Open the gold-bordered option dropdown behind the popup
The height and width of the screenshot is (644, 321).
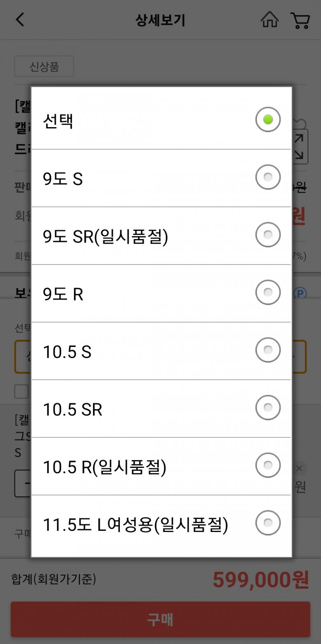coord(300,356)
